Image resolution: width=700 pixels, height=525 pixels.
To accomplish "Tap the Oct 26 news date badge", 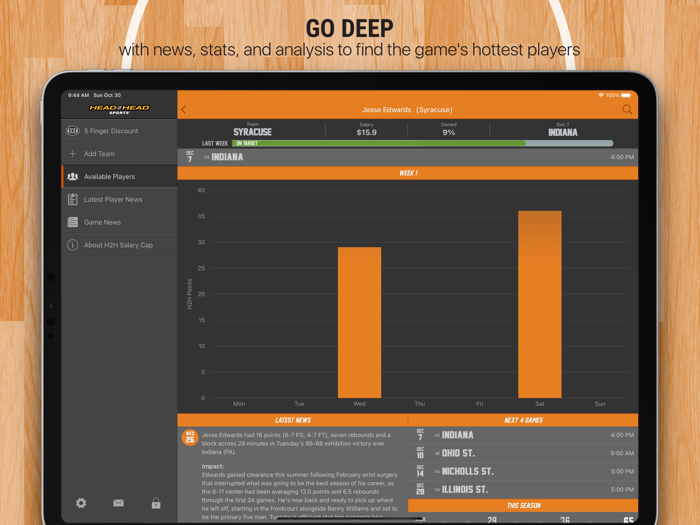I will pyautogui.click(x=190, y=437).
